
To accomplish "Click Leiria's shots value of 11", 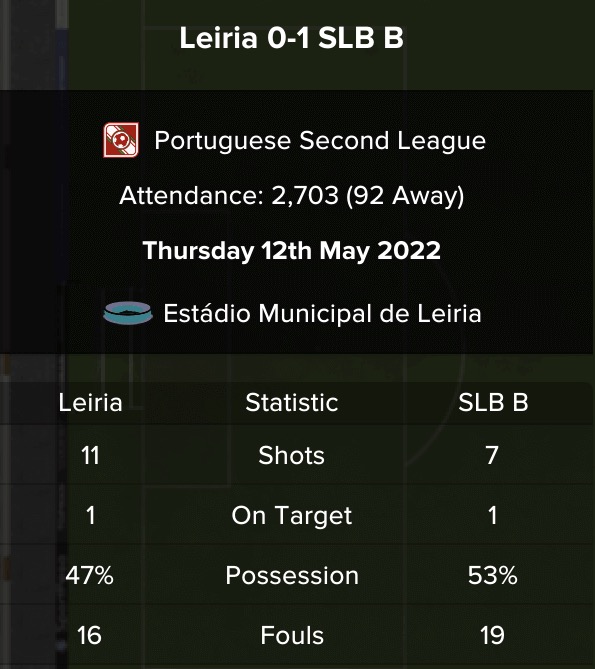I will 90,456.
